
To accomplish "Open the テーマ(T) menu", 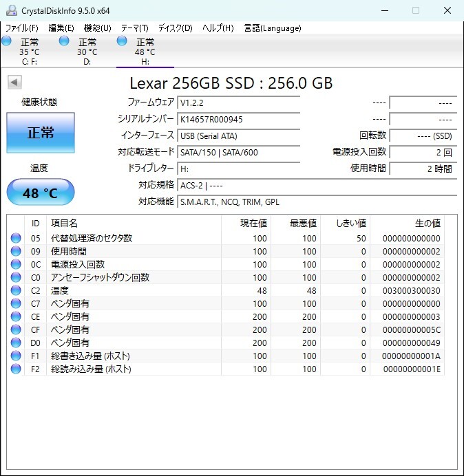I will point(135,28).
